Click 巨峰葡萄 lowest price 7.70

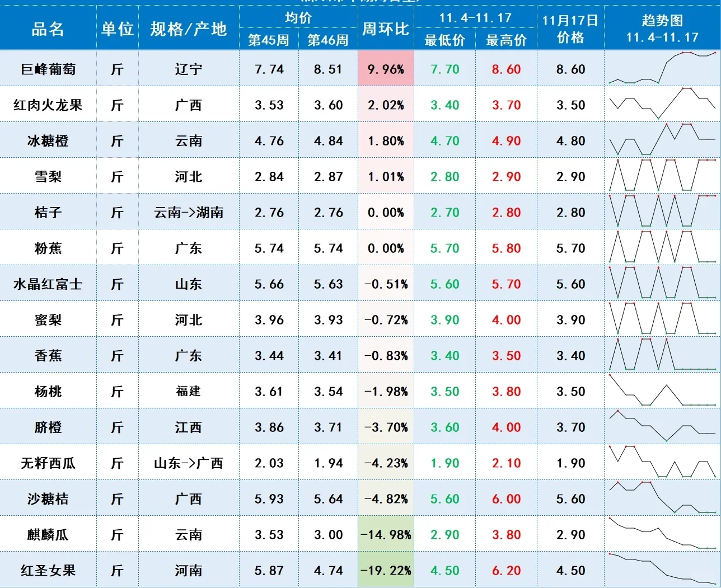(445, 69)
